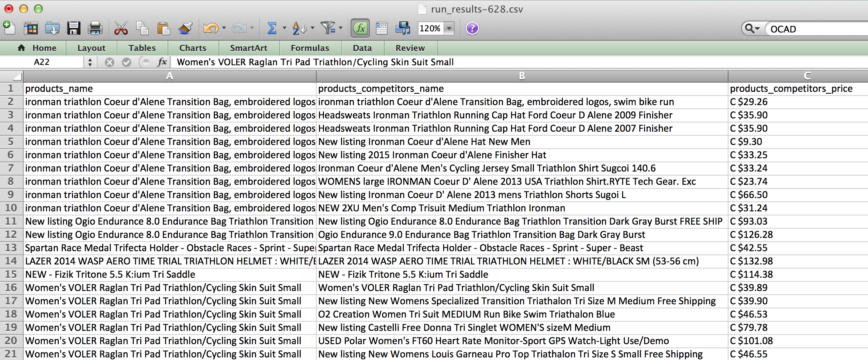Show the Toolbox panel icon

point(382,28)
